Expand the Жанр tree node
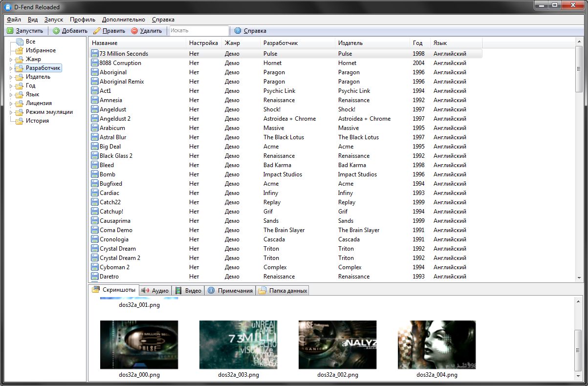 pos(11,60)
